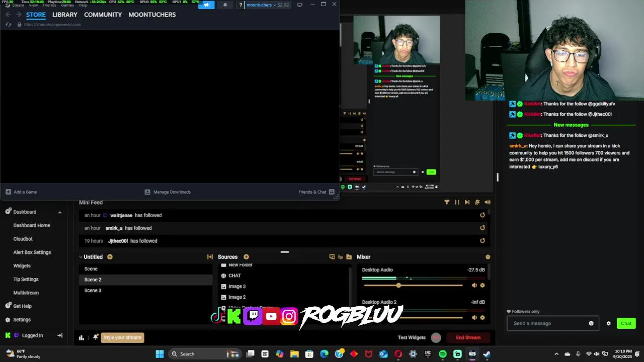Go back in Steam browser
644x362 pixels.
pos(8,15)
